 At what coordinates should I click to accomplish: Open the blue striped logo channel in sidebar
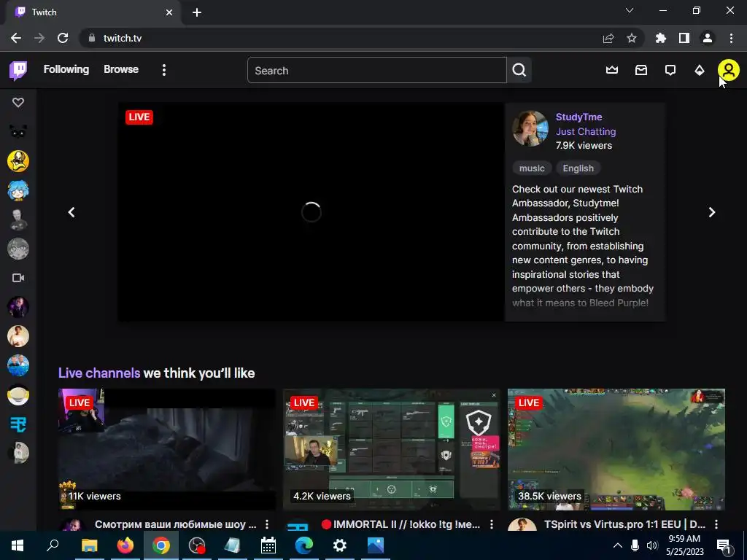[x=18, y=424]
